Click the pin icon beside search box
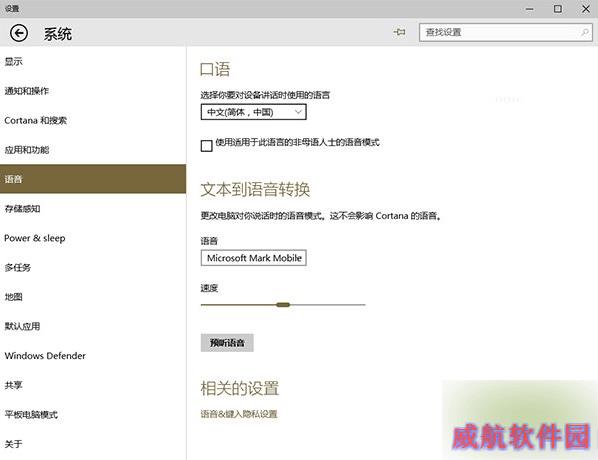 pyautogui.click(x=399, y=32)
